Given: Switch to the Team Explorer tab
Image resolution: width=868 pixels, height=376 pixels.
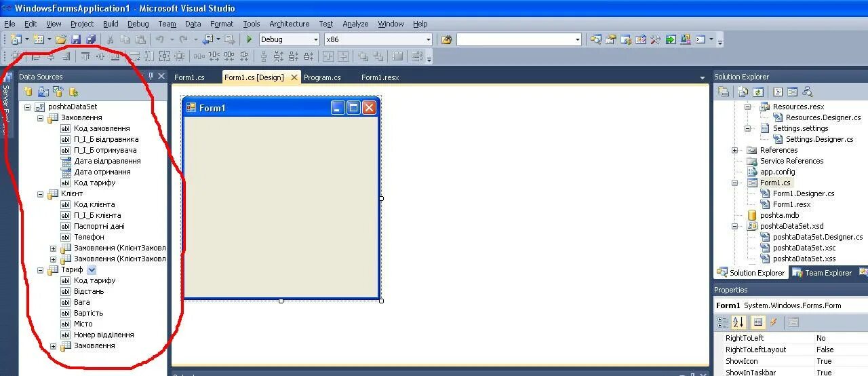Looking at the screenshot, I should (821, 273).
